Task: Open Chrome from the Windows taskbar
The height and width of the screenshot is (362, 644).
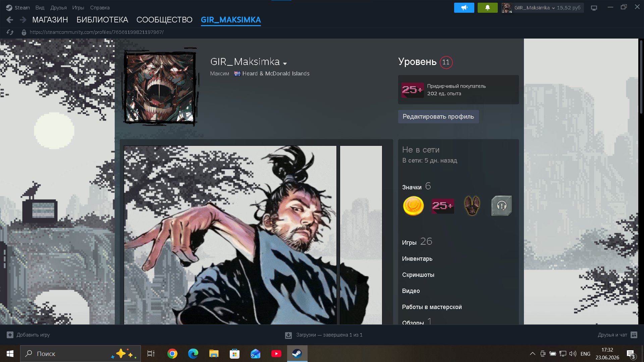Action: 172,354
